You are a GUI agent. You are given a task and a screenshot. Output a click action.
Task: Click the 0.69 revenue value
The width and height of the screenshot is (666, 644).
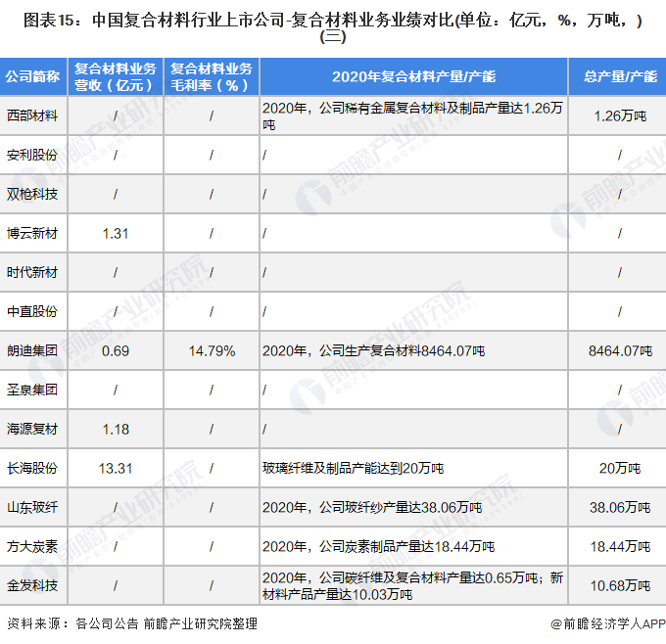tap(116, 350)
